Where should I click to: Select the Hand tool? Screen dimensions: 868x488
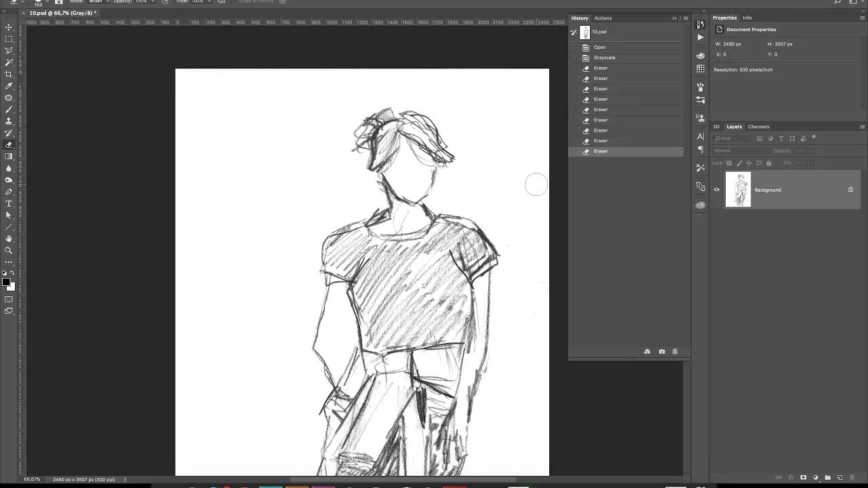point(9,239)
